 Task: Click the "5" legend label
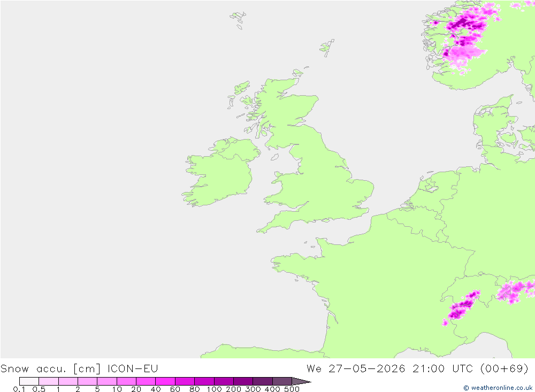click(97, 389)
